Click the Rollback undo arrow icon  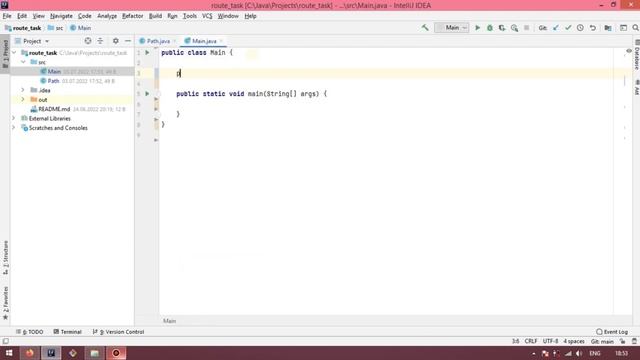593,28
